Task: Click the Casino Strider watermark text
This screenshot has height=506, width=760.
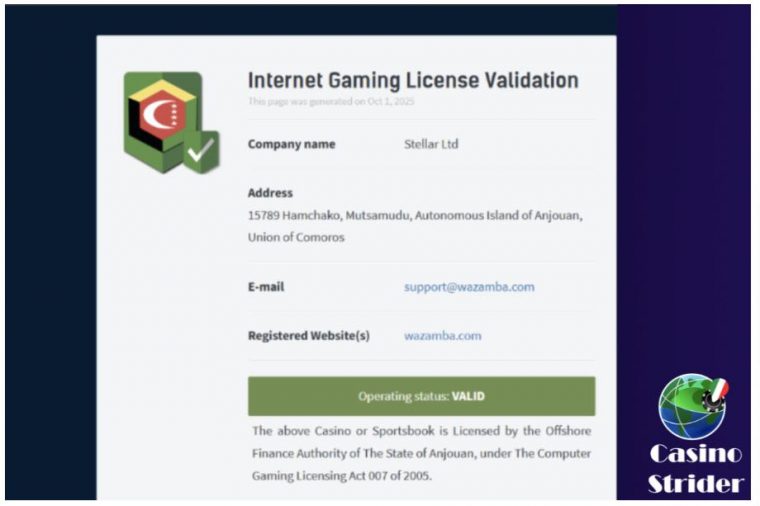Action: pyautogui.click(x=696, y=468)
